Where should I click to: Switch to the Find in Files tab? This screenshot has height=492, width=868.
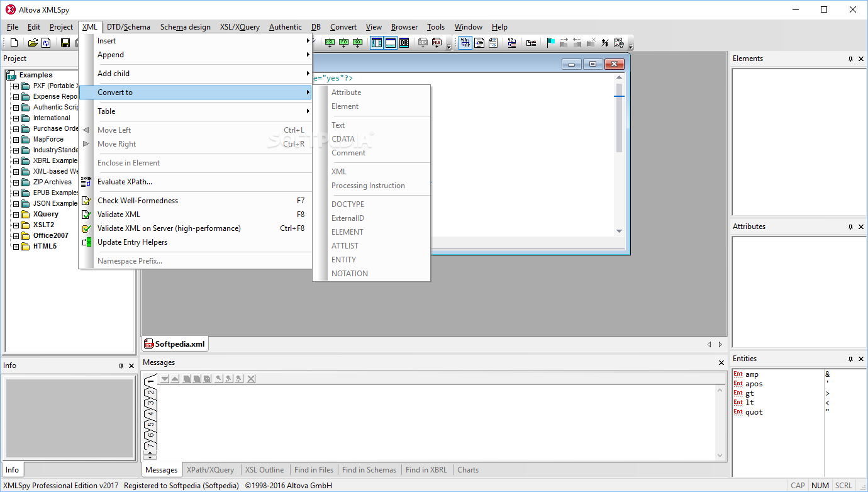(314, 470)
